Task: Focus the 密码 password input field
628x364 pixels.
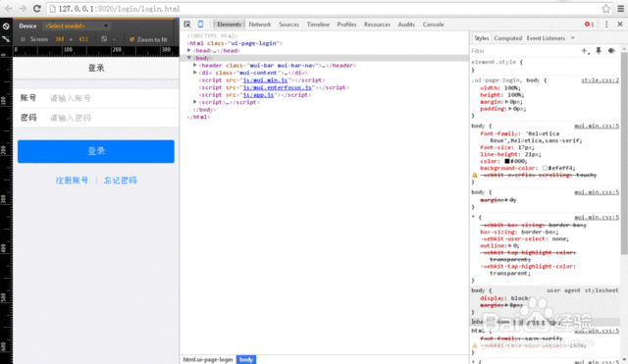Action: click(112, 118)
